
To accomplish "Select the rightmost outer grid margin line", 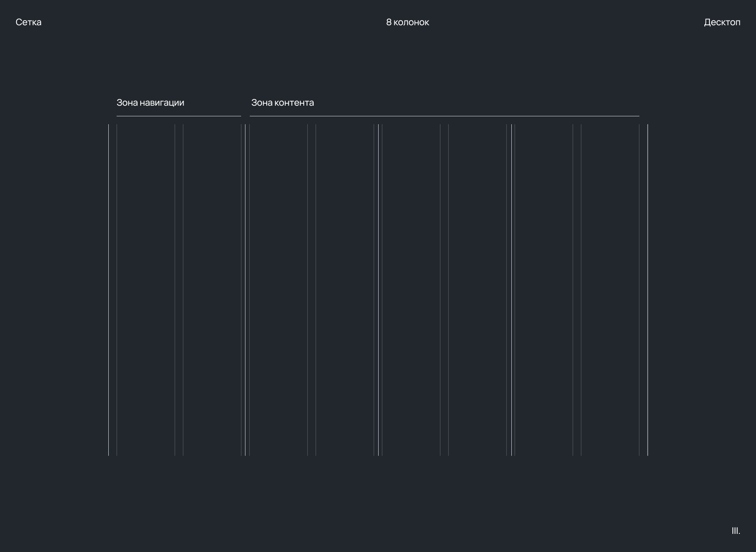I will pos(648,290).
